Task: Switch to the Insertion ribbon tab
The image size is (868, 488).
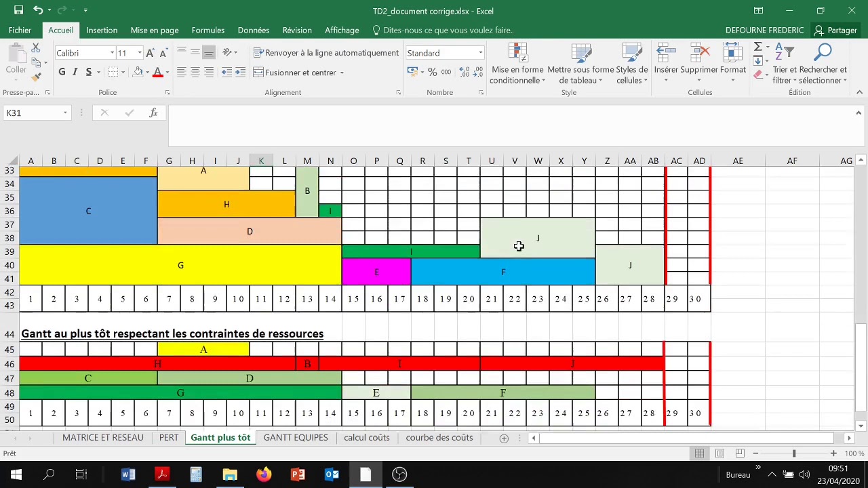Action: (102, 30)
